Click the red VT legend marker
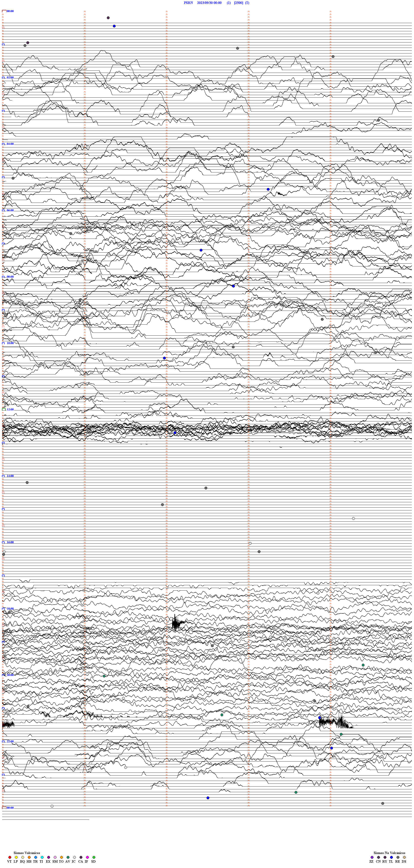 [10, 857]
